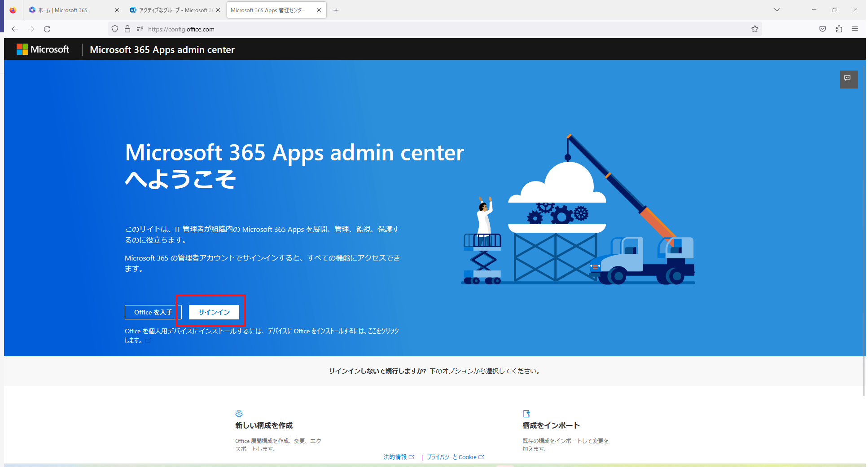Go forward to the next page
The height and width of the screenshot is (469, 868).
click(31, 29)
